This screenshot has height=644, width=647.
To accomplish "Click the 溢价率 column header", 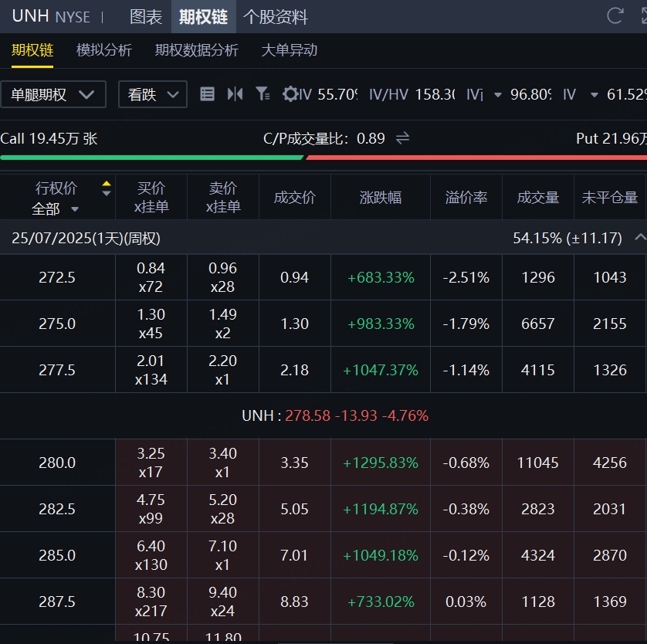I will pos(466,197).
